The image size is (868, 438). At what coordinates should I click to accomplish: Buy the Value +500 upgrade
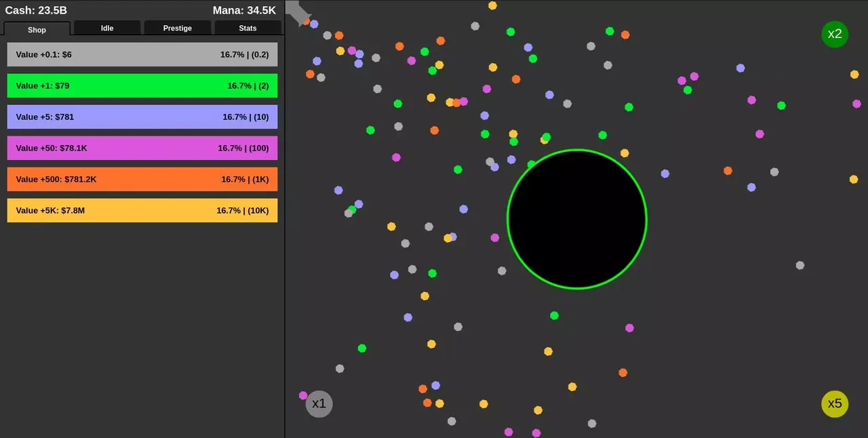pyautogui.click(x=142, y=179)
